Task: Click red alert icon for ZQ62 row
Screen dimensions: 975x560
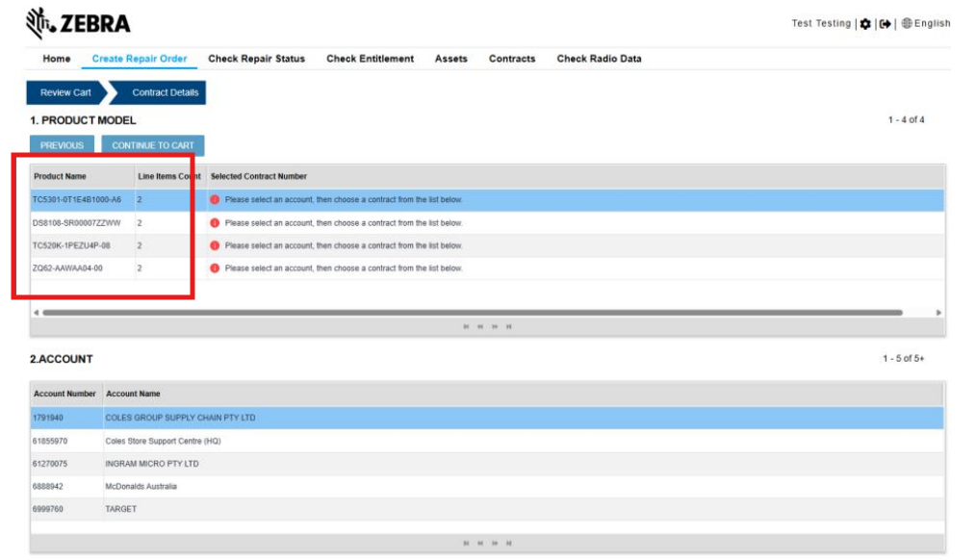Action: 215,267
